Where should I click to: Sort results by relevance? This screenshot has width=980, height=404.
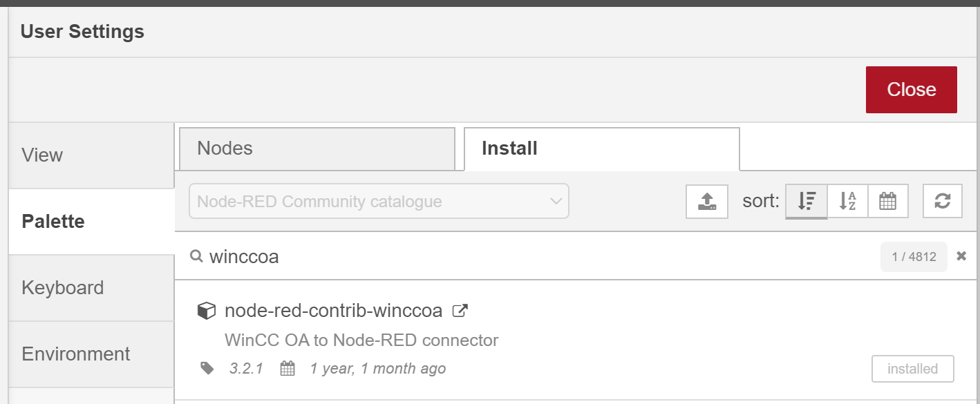pyautogui.click(x=807, y=201)
